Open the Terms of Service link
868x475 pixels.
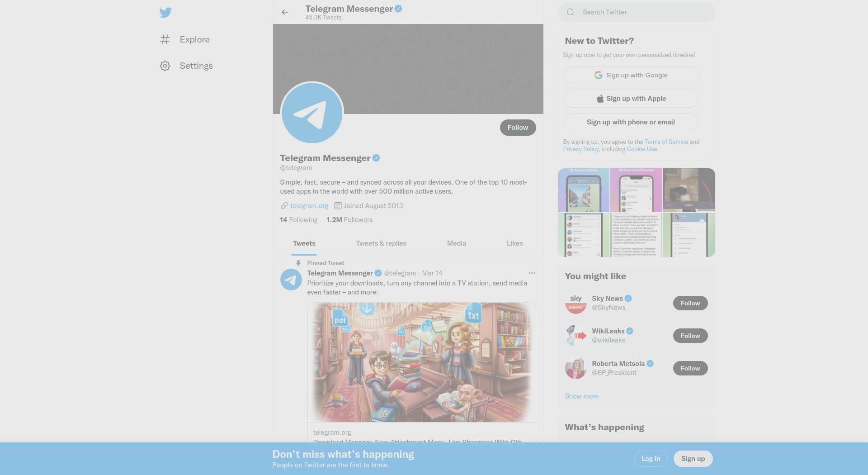click(666, 142)
